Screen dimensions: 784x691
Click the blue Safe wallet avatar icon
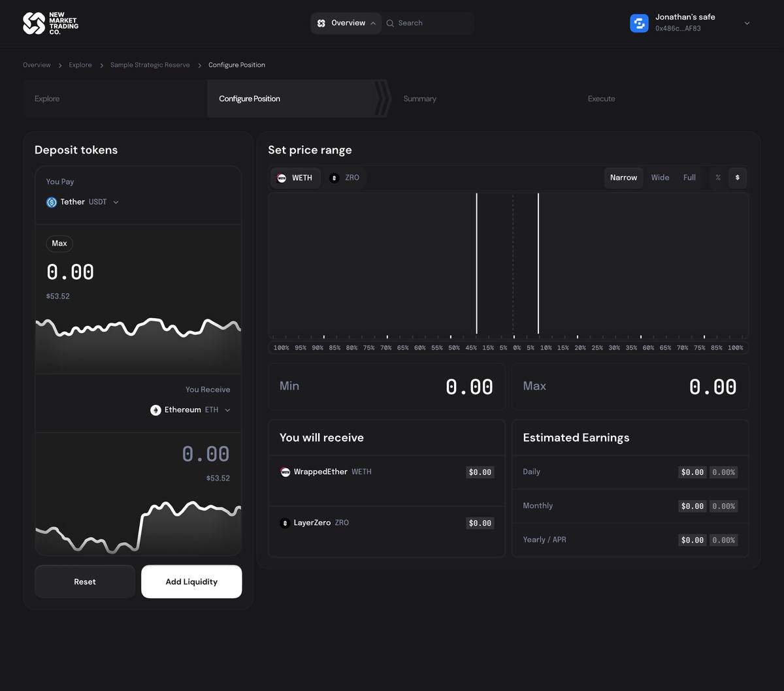[x=638, y=23]
